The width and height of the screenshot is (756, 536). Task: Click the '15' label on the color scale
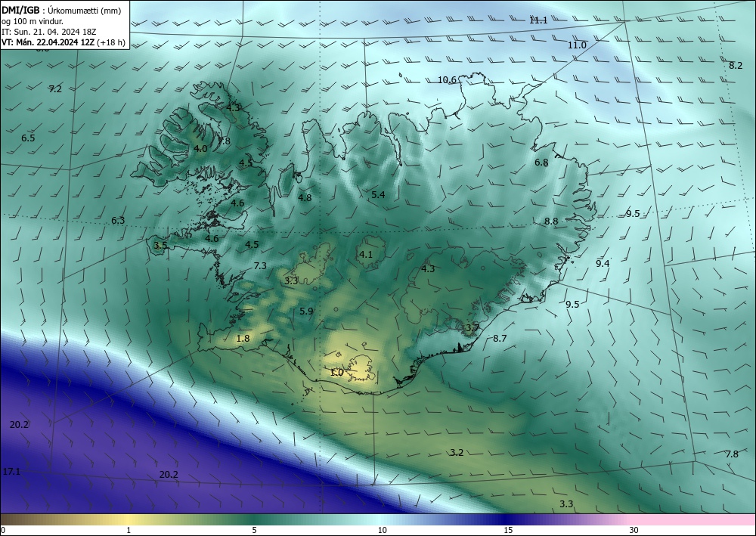pyautogui.click(x=508, y=531)
